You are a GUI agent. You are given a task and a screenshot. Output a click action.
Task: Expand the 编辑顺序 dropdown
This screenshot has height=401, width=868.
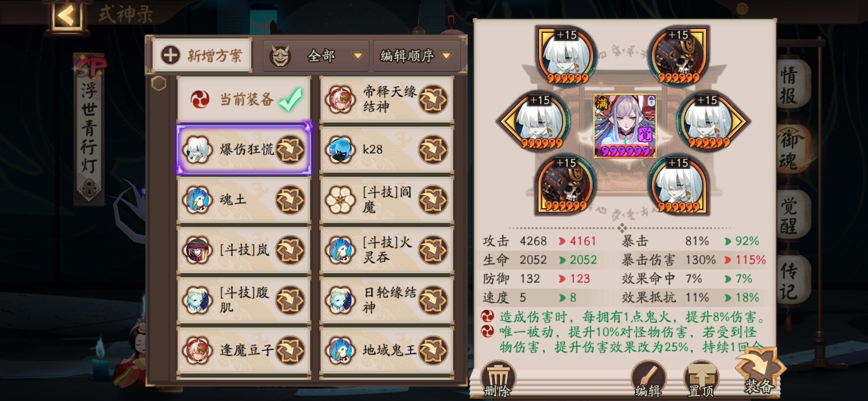pyautogui.click(x=416, y=56)
